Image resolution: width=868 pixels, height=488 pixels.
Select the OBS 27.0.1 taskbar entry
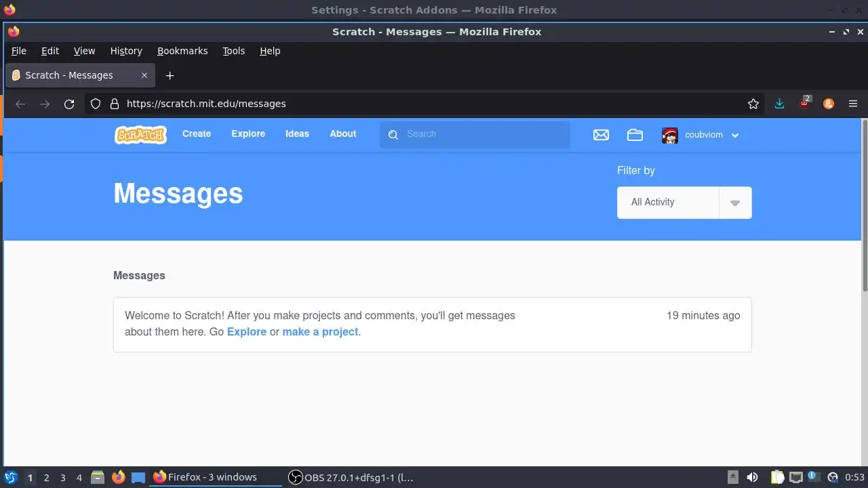[x=351, y=477]
